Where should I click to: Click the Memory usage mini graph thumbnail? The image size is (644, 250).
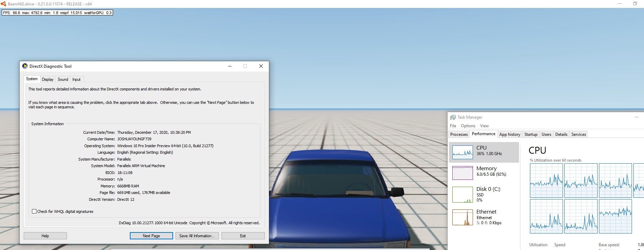463,173
